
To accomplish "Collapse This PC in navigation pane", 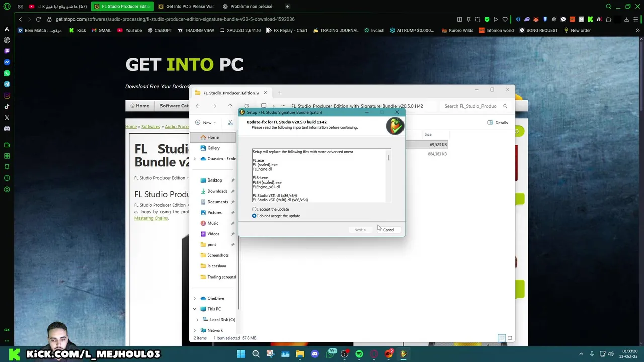I will point(195,309).
